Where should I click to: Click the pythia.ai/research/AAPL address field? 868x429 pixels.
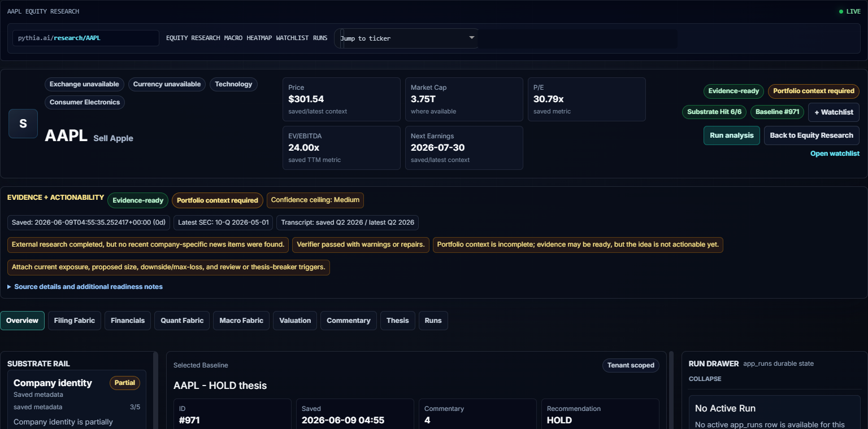point(86,38)
